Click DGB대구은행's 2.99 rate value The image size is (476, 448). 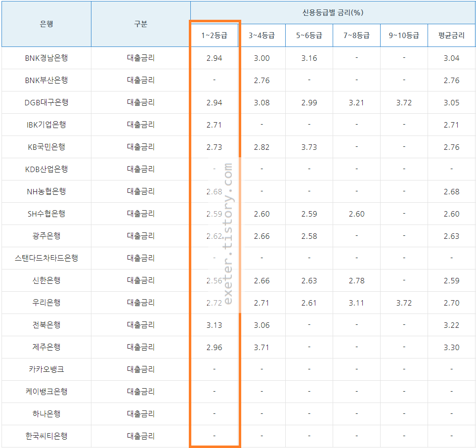[309, 103]
